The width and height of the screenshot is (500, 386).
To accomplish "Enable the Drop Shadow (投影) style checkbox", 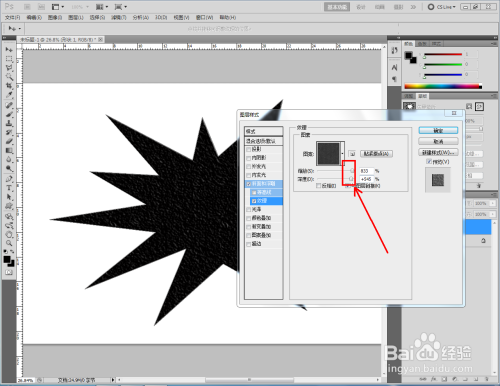I will coord(249,149).
